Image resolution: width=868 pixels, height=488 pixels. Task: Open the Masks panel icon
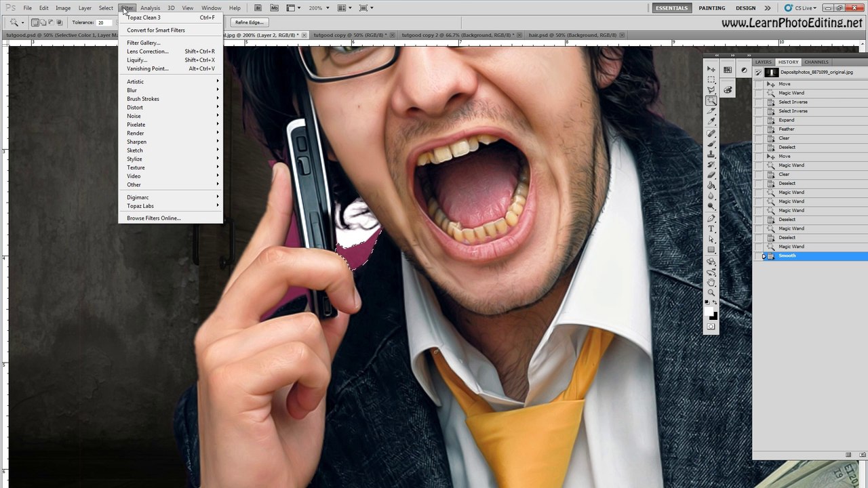pyautogui.click(x=744, y=70)
